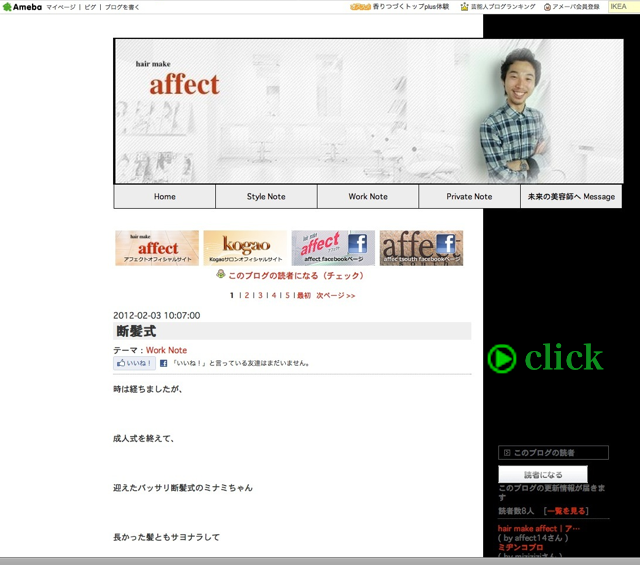Go to 次ページ >> in pagination
Screen dimensions: 640x565
[336, 296]
